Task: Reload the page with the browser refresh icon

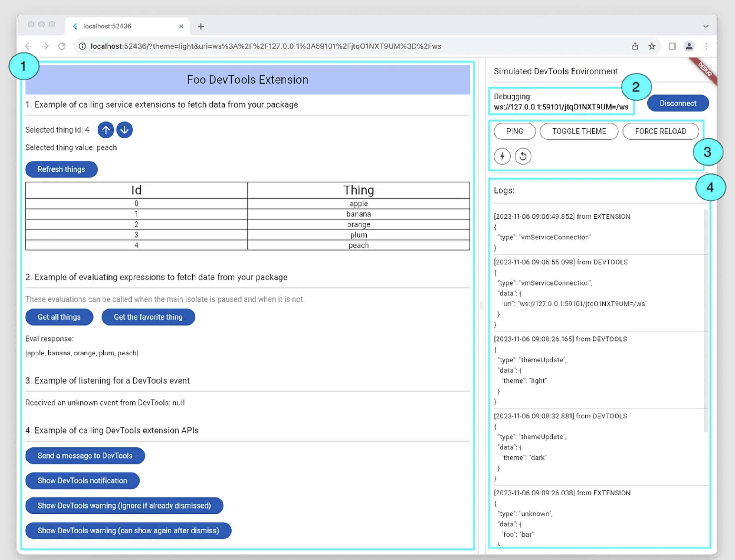Action: point(62,46)
